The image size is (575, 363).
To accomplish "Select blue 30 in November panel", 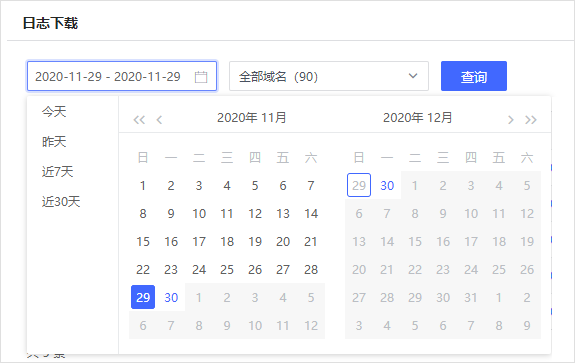I will [x=171, y=297].
